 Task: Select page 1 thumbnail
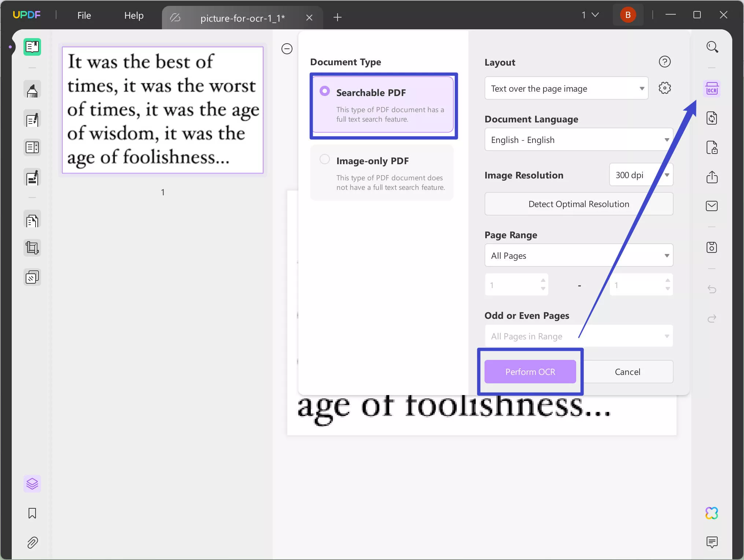[x=163, y=110]
